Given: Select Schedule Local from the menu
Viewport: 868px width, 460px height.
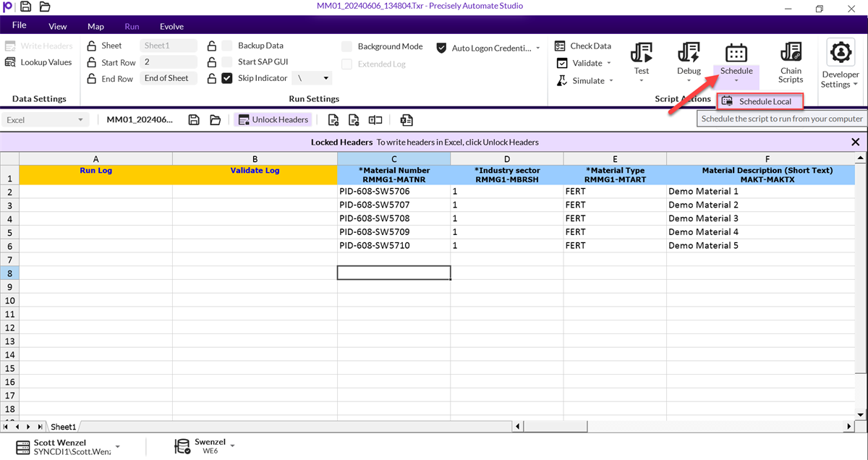Looking at the screenshot, I should 760,101.
